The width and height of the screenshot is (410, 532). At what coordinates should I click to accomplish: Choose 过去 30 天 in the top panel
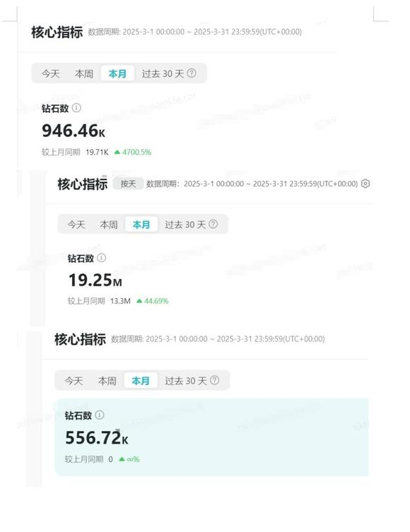tap(163, 73)
